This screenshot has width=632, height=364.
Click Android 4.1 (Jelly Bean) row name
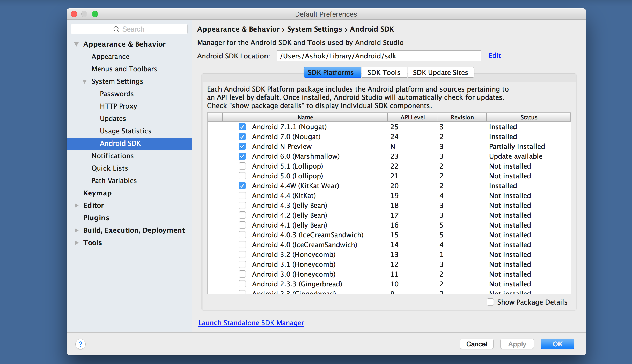tap(290, 225)
